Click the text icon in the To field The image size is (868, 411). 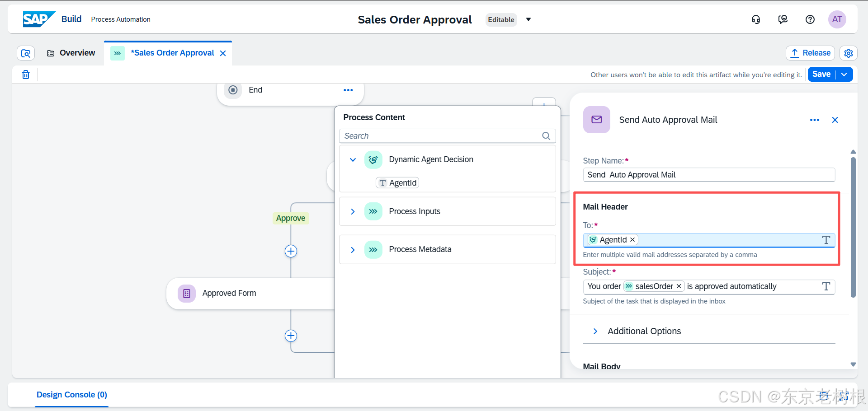(x=826, y=240)
